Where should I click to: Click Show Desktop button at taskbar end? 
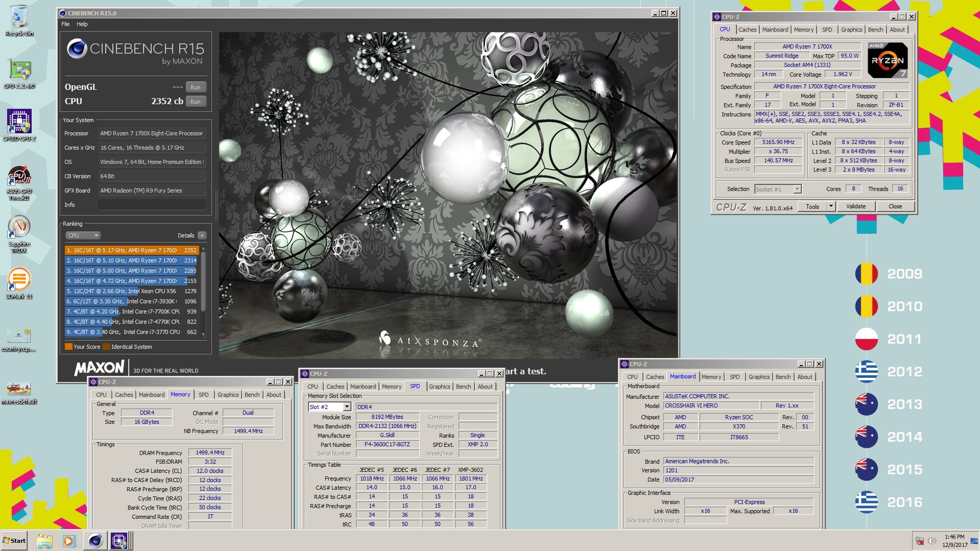974,541
